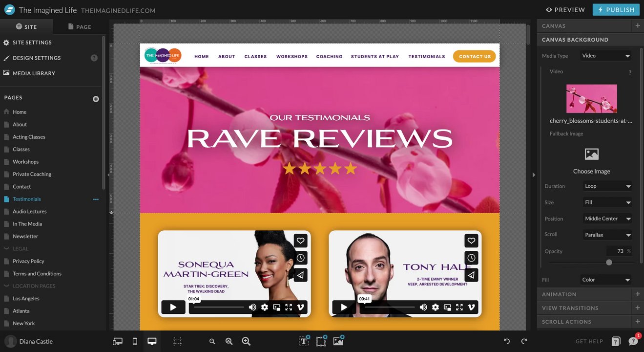Click the app logo icon in header
The width and height of the screenshot is (644, 352).
[9, 10]
